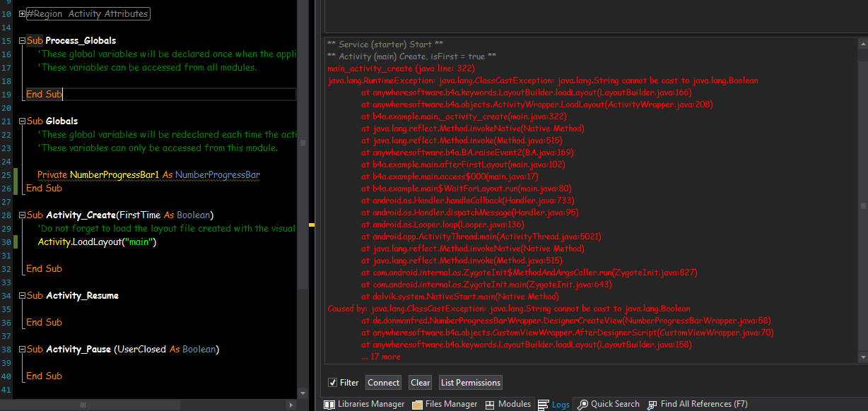Click the "main_activity_create (java line: 322)" log line
This screenshot has height=411, width=868.
pyautogui.click(x=401, y=68)
